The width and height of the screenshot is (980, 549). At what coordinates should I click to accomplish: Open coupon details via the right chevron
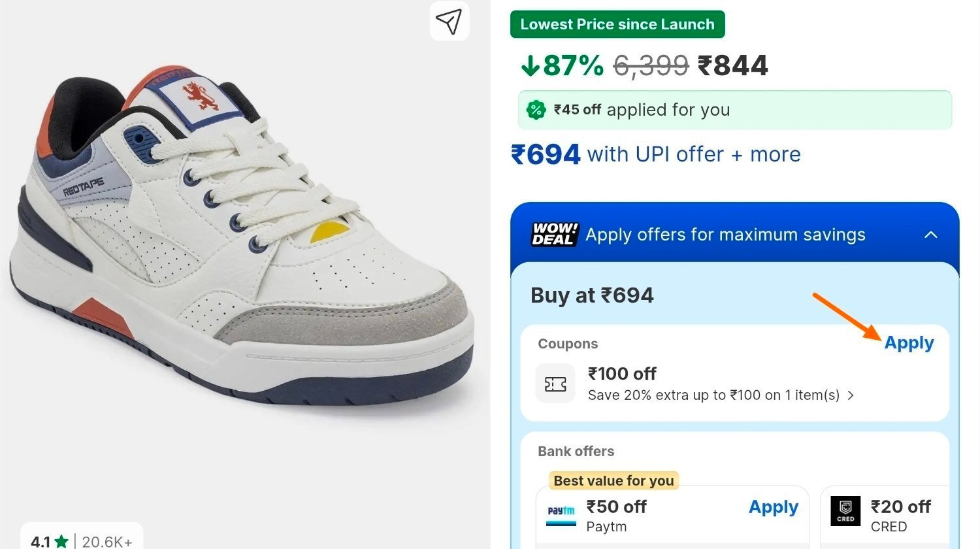pos(850,395)
